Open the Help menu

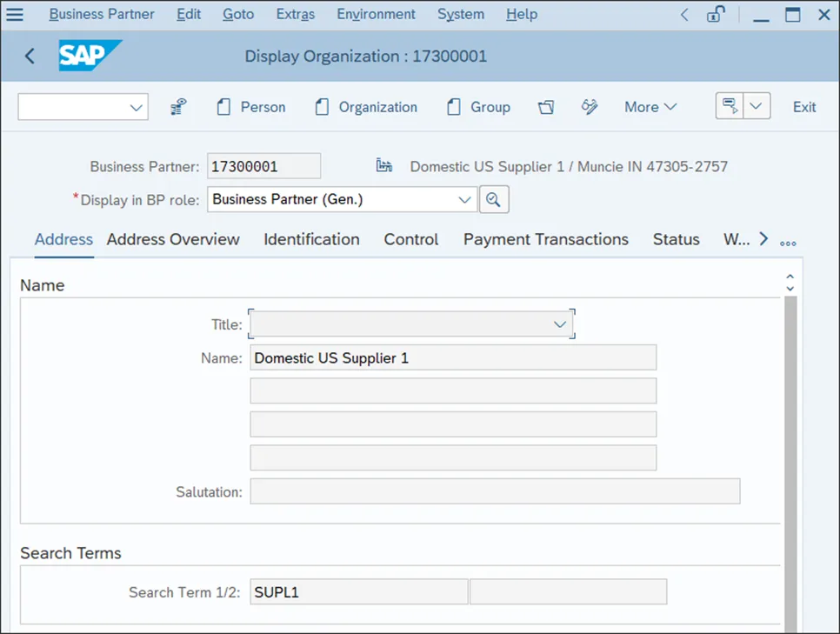click(x=522, y=14)
